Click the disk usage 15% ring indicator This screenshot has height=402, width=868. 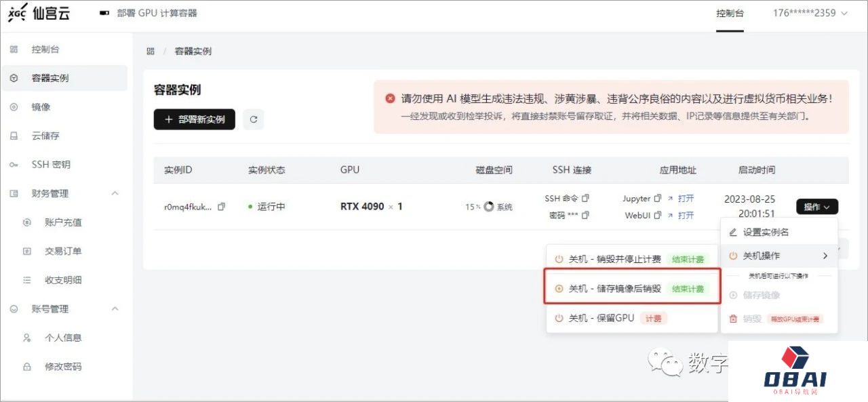coord(488,207)
